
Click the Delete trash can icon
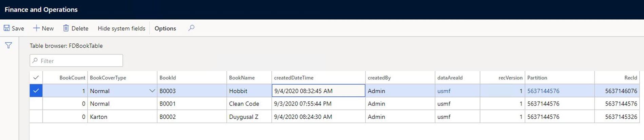pos(66,28)
